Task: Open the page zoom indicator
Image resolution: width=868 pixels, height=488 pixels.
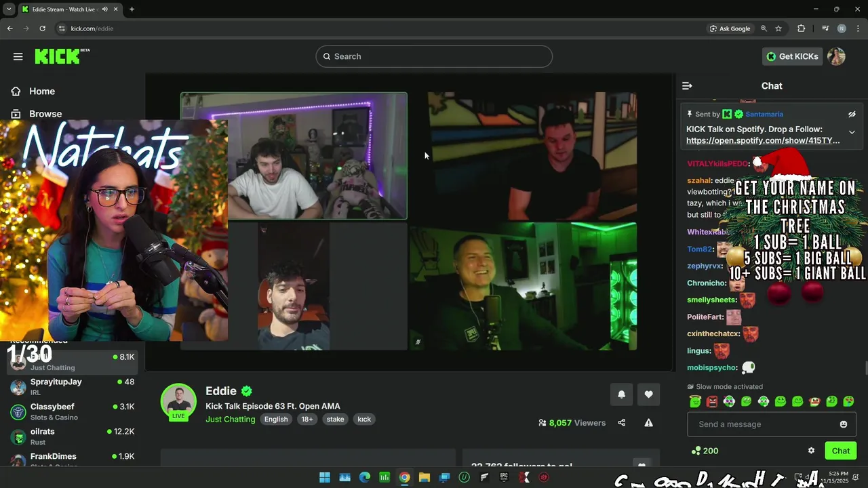Action: (x=764, y=28)
